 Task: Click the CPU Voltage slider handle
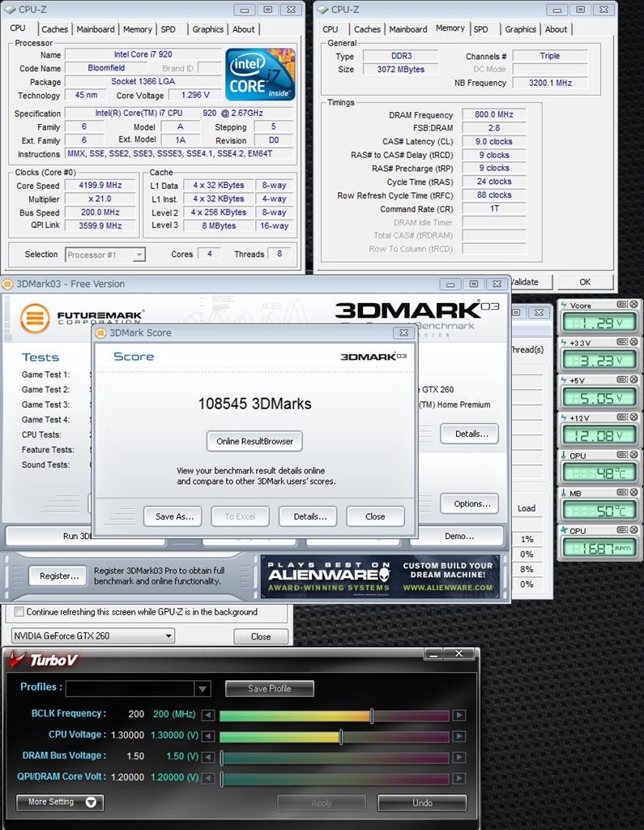tap(341, 736)
